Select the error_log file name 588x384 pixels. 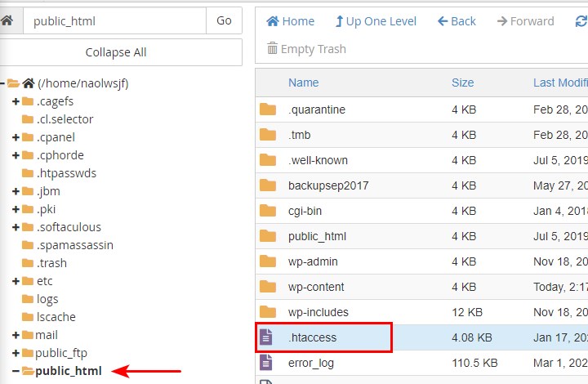[x=311, y=363]
